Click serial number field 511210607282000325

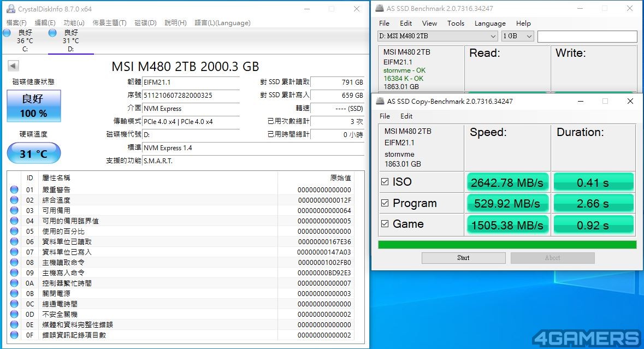(191, 95)
